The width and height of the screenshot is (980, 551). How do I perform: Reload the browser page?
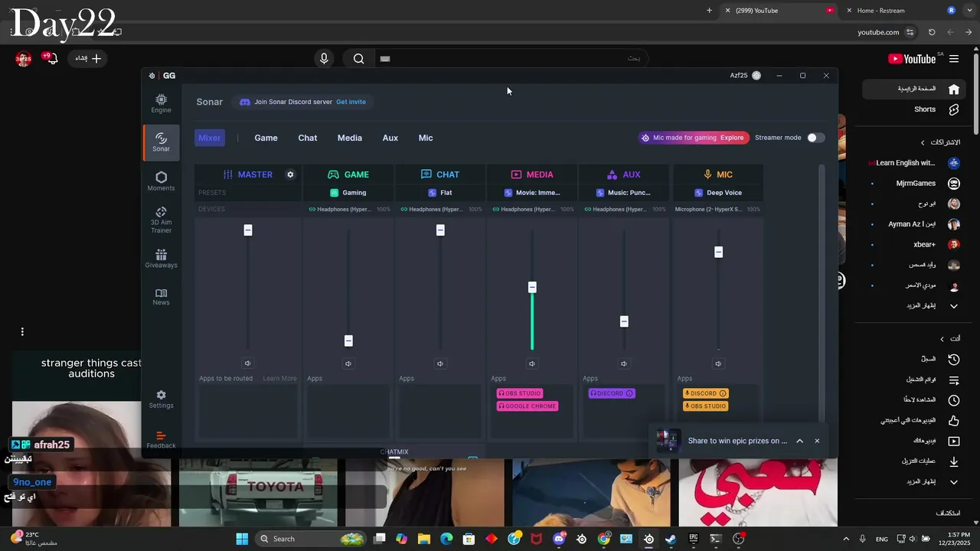tap(932, 32)
